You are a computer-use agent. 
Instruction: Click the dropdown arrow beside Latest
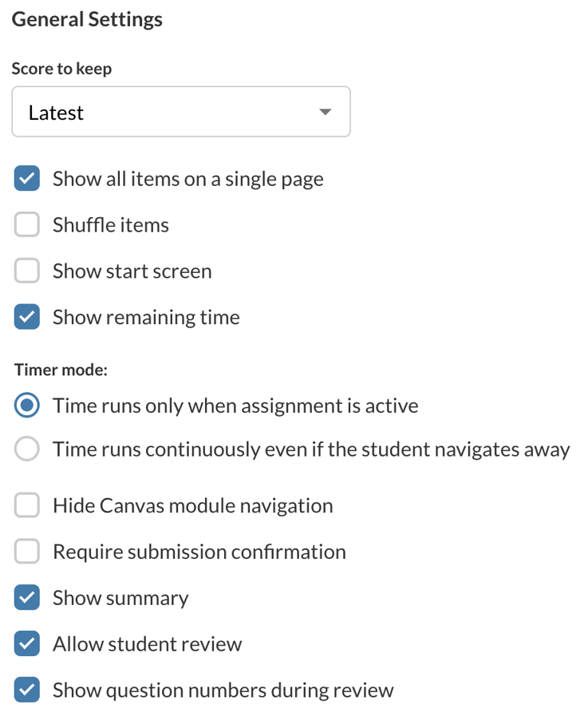[325, 112]
